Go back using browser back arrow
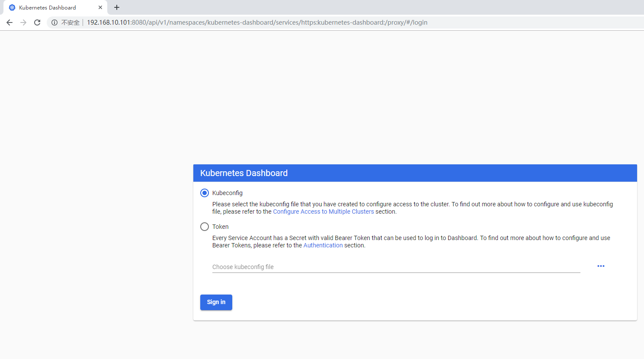Screen dimensions: 644x359 [x=10, y=22]
